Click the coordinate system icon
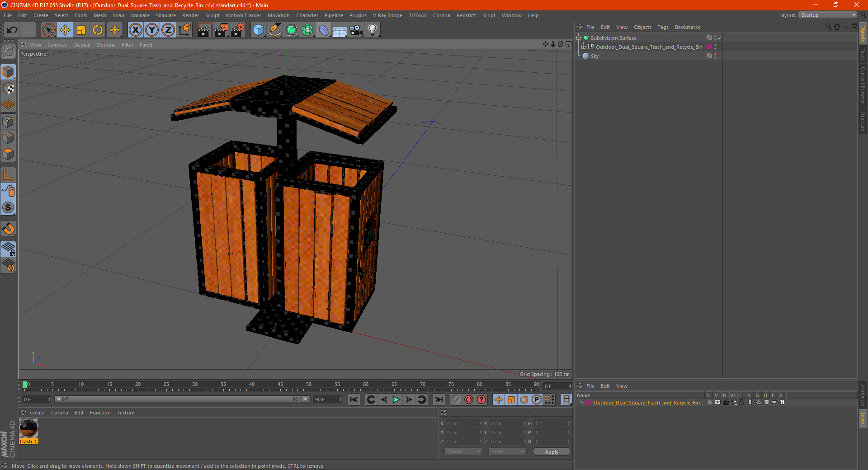 coord(184,30)
